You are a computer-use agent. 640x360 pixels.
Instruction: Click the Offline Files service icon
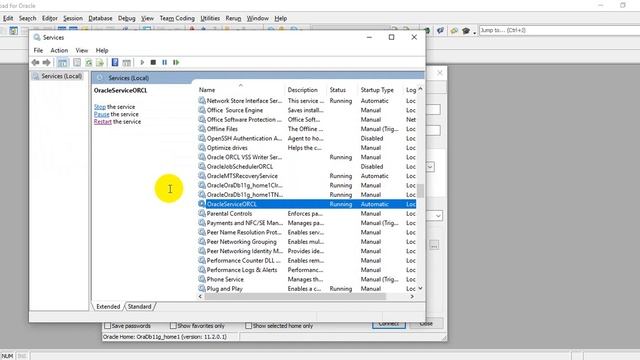click(x=202, y=129)
